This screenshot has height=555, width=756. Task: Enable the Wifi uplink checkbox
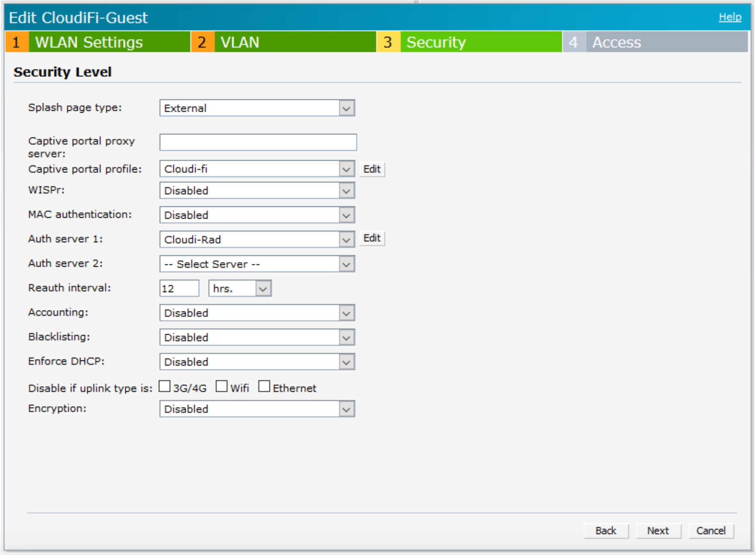222,386
